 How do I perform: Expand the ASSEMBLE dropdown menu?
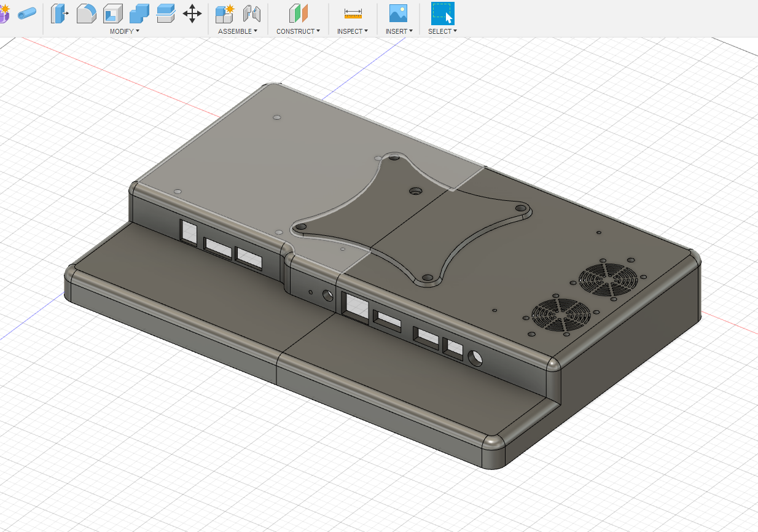[238, 31]
